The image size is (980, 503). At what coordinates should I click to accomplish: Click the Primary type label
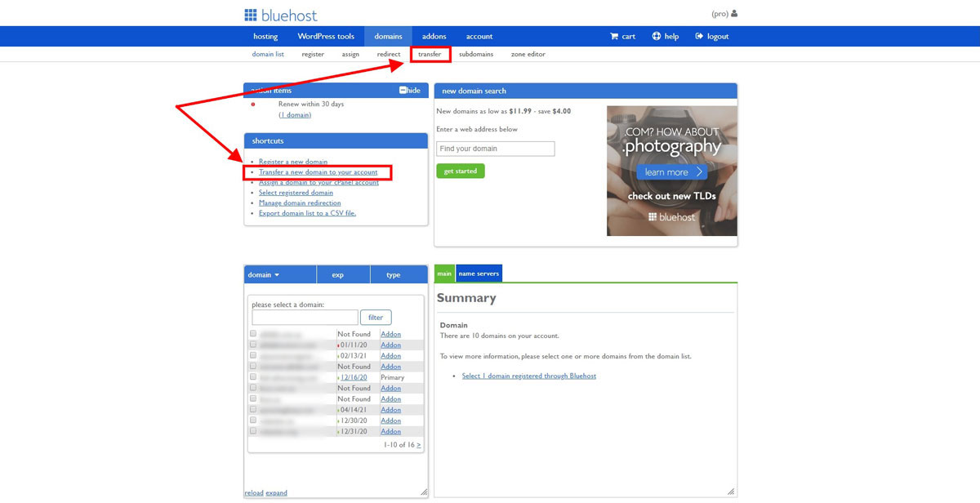click(x=393, y=377)
